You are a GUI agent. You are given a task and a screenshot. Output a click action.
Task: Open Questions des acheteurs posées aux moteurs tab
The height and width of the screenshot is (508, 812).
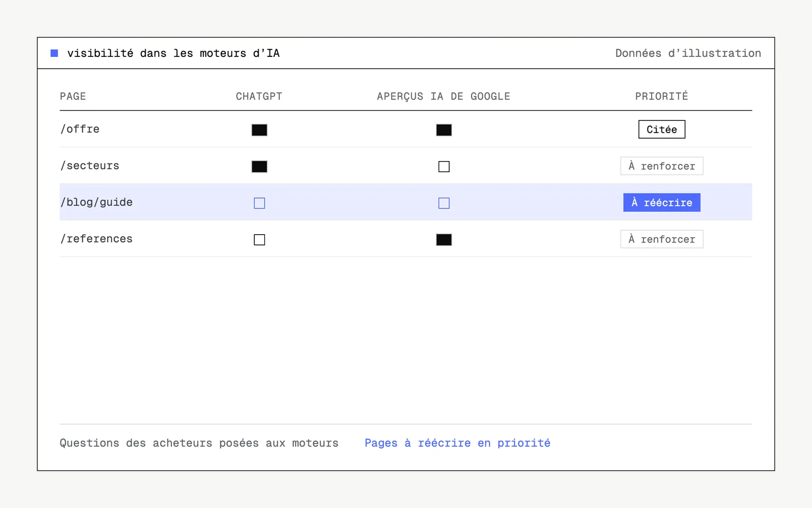[199, 443]
